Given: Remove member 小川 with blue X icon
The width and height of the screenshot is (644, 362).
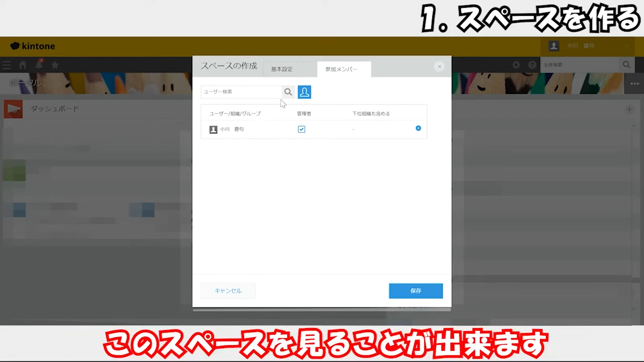Looking at the screenshot, I should [x=418, y=129].
